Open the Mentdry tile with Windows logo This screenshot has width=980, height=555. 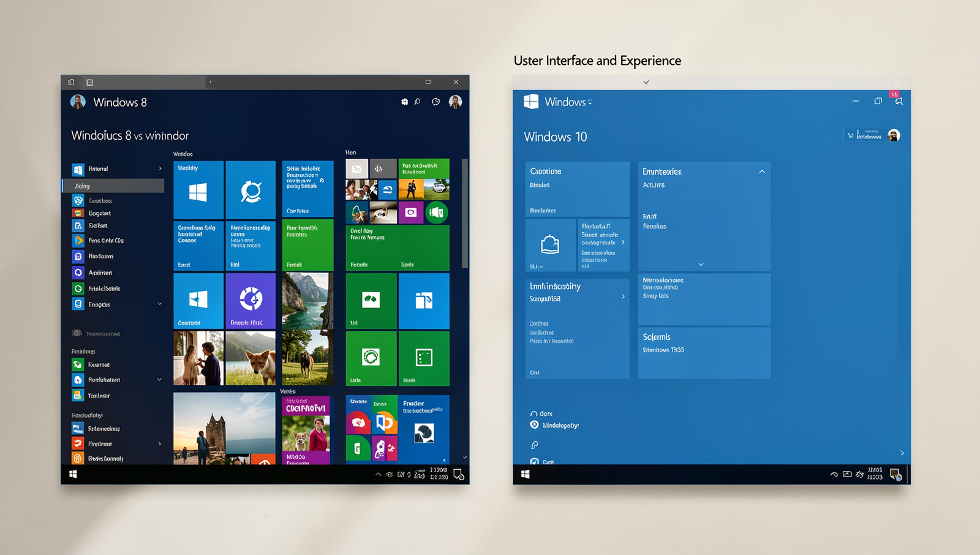(x=198, y=190)
